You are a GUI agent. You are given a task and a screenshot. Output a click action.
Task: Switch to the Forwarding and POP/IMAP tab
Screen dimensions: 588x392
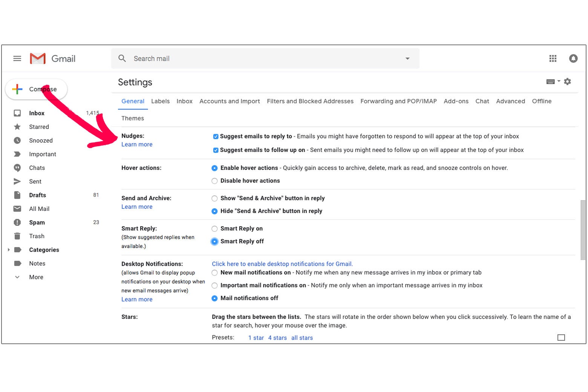pyautogui.click(x=398, y=101)
